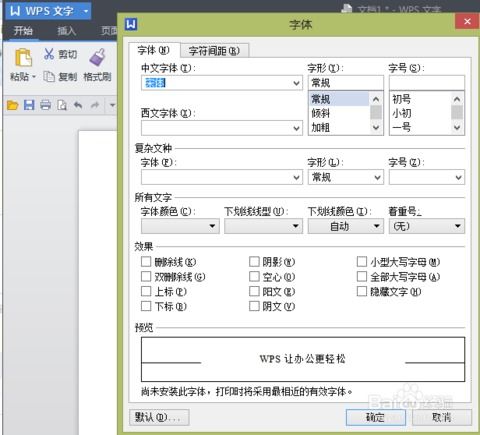
Task: Click the Cut (剪切) scissors icon
Action: (49, 54)
